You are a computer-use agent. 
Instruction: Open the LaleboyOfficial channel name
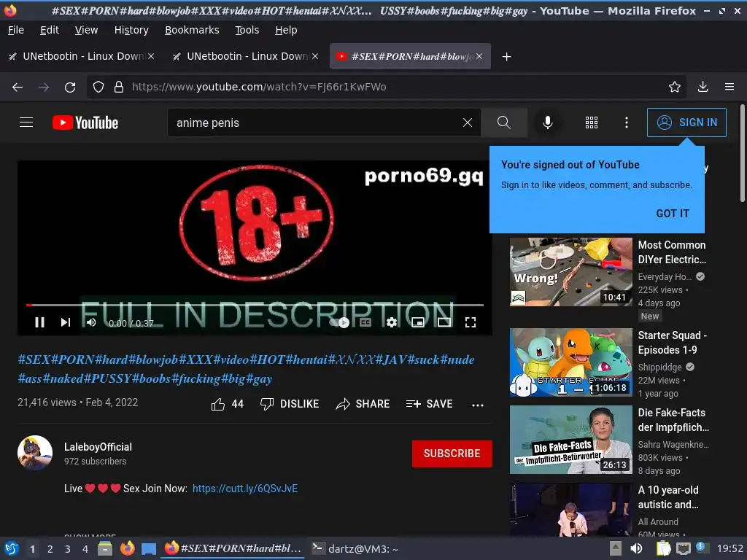[98, 447]
